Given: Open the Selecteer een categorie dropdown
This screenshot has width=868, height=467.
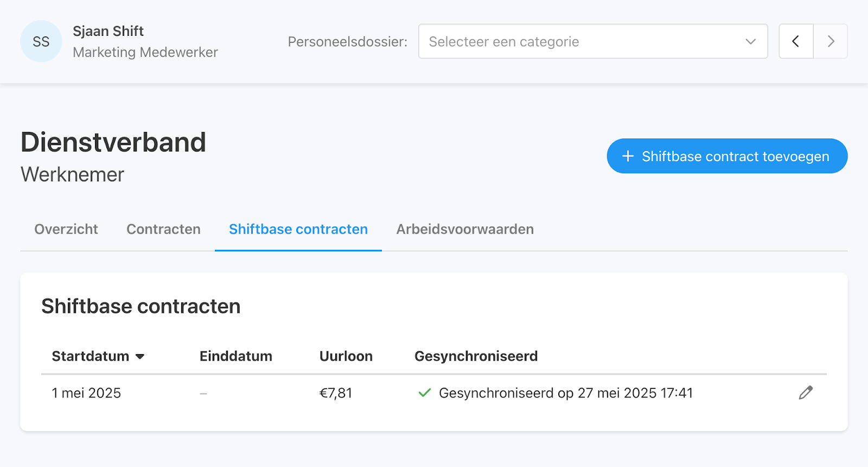Looking at the screenshot, I should click(x=593, y=41).
